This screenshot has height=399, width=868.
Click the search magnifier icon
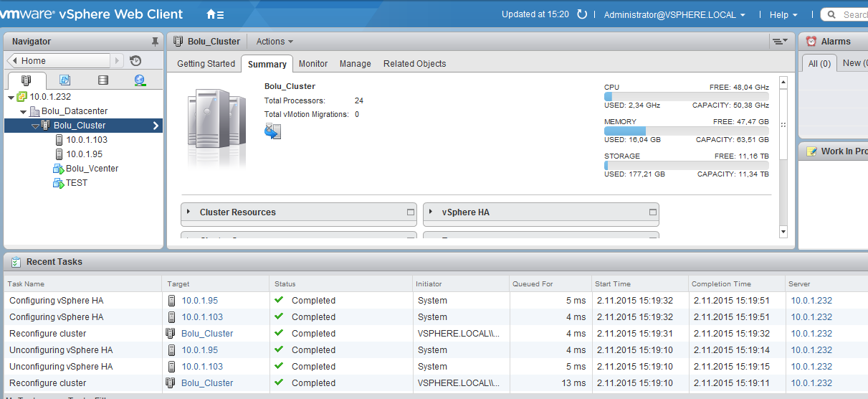click(x=833, y=14)
